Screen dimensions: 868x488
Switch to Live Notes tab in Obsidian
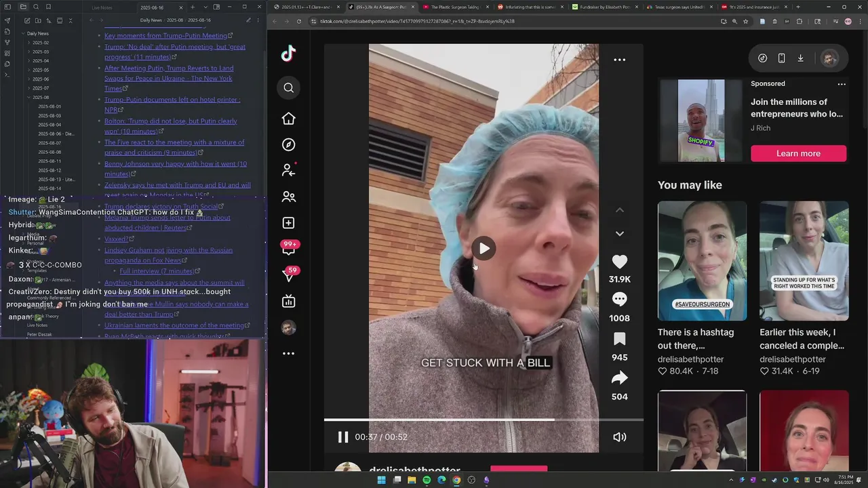(x=102, y=7)
